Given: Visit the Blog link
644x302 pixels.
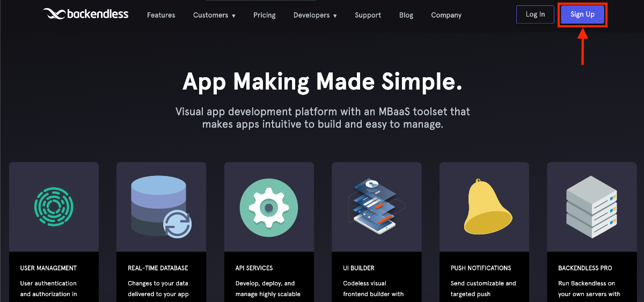Looking at the screenshot, I should tap(406, 15).
